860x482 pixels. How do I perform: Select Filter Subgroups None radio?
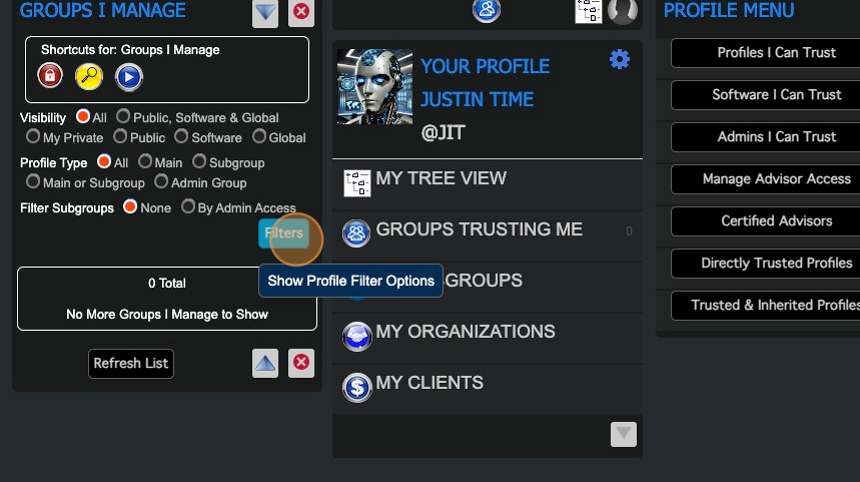coord(130,206)
